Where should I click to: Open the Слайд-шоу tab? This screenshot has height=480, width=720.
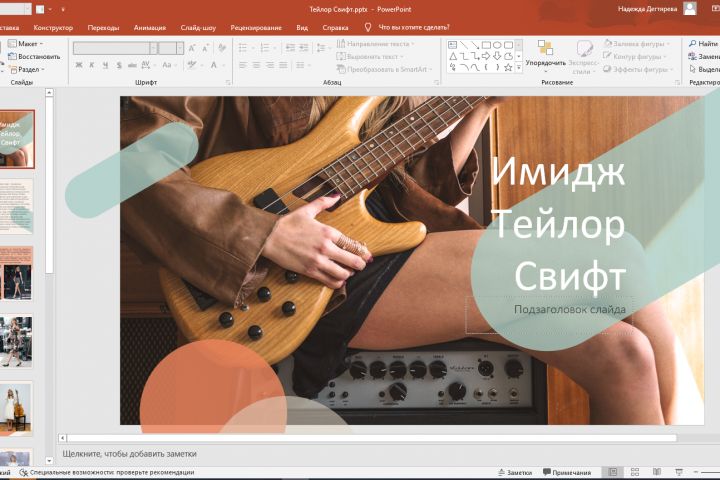click(198, 28)
